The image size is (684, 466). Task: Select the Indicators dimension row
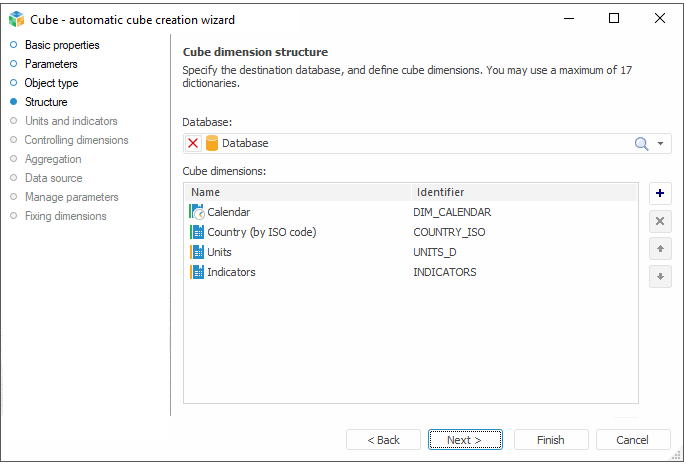231,272
